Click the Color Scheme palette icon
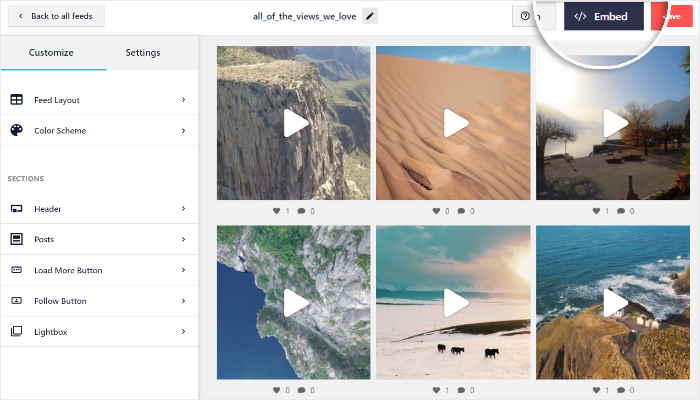700x400 pixels. point(17,130)
